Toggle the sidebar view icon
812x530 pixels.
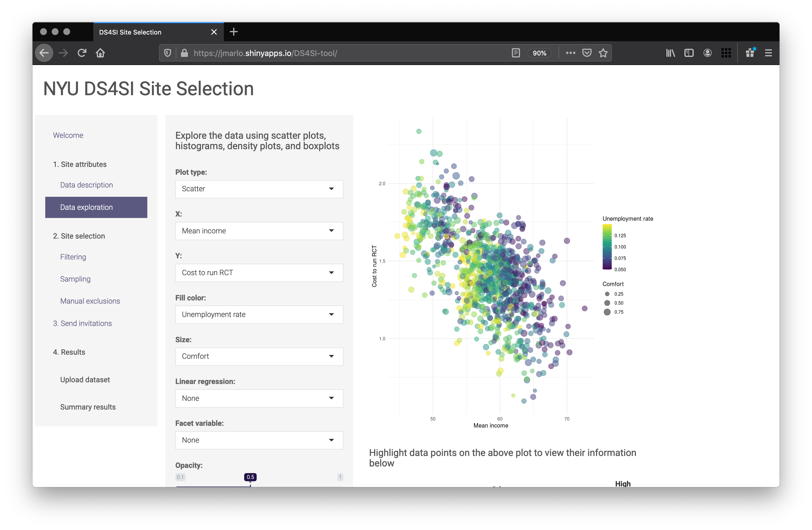689,53
